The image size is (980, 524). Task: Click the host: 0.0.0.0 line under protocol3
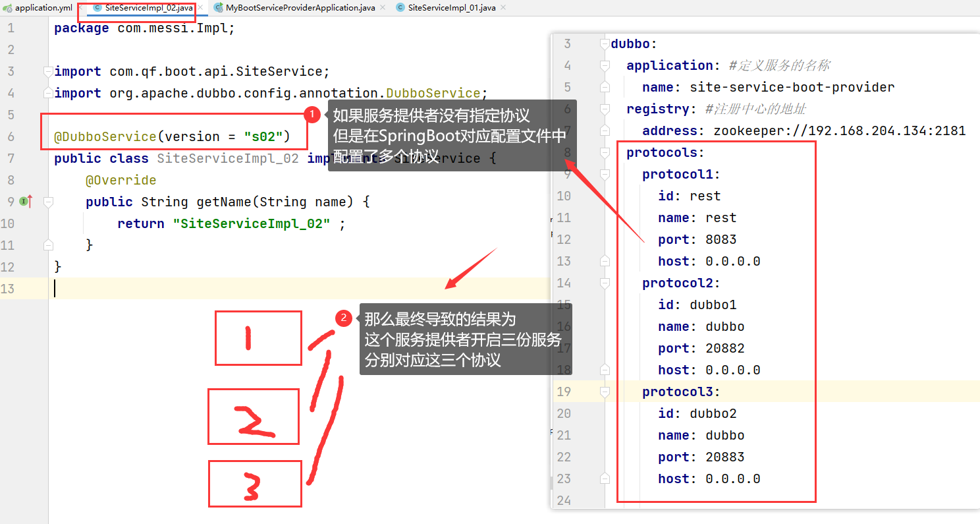(709, 479)
